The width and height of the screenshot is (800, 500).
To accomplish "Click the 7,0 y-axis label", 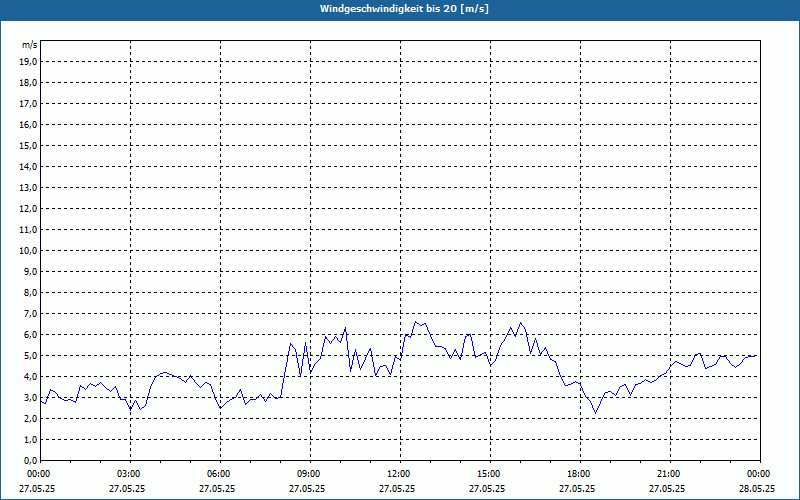I will pos(30,313).
